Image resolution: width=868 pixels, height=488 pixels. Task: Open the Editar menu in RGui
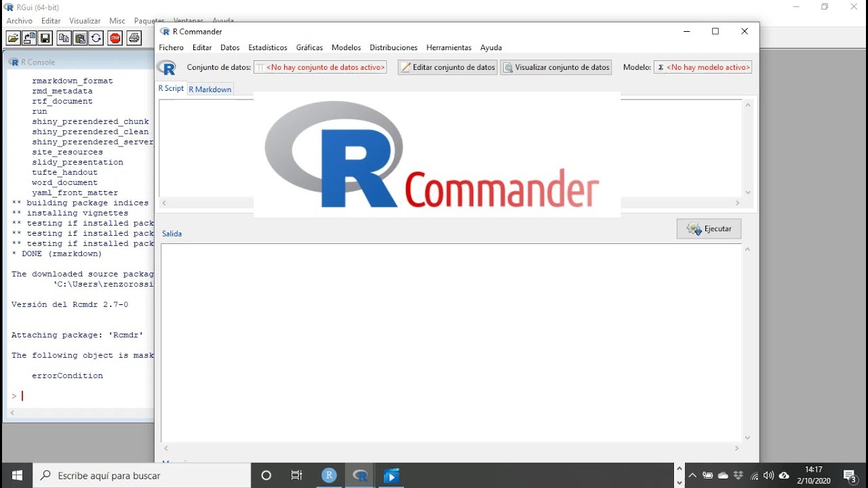coord(51,21)
